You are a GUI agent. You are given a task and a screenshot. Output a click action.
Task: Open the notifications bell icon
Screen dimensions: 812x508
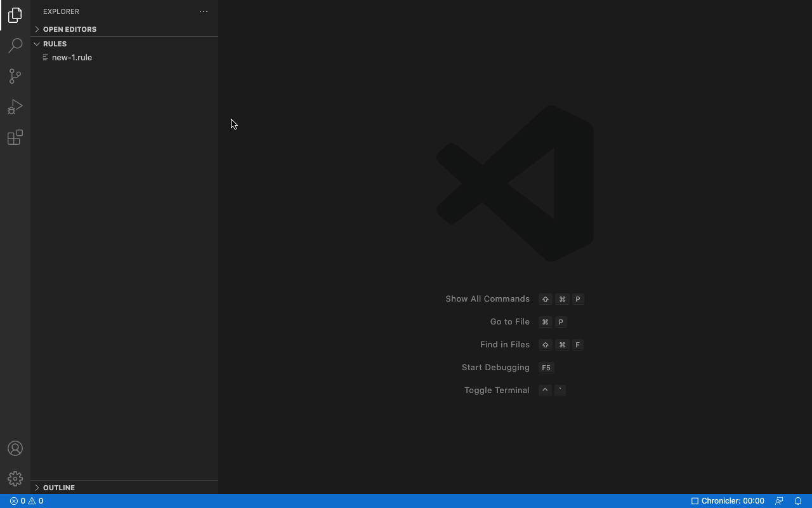pyautogui.click(x=798, y=501)
